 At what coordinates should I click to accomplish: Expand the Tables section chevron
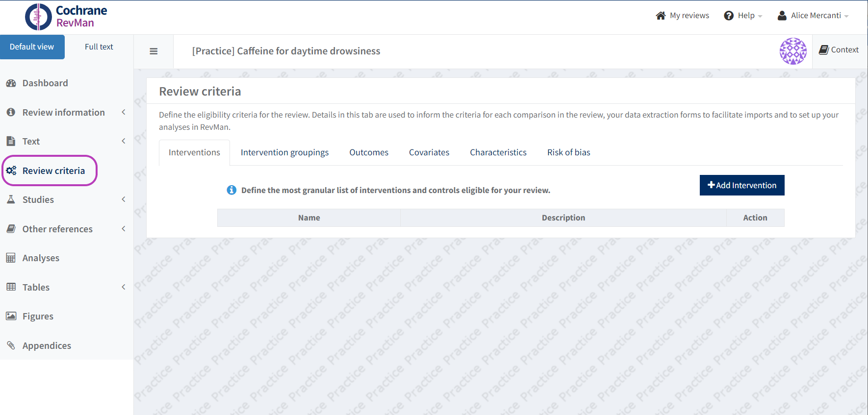[x=124, y=287]
